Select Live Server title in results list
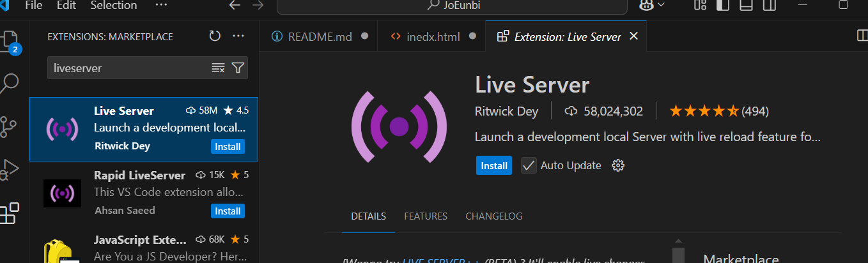The width and height of the screenshot is (868, 263). [x=123, y=110]
